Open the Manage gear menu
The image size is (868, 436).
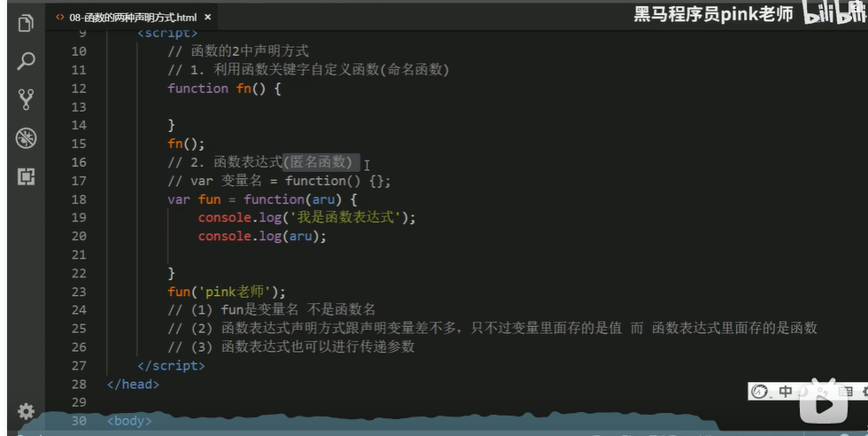click(26, 411)
